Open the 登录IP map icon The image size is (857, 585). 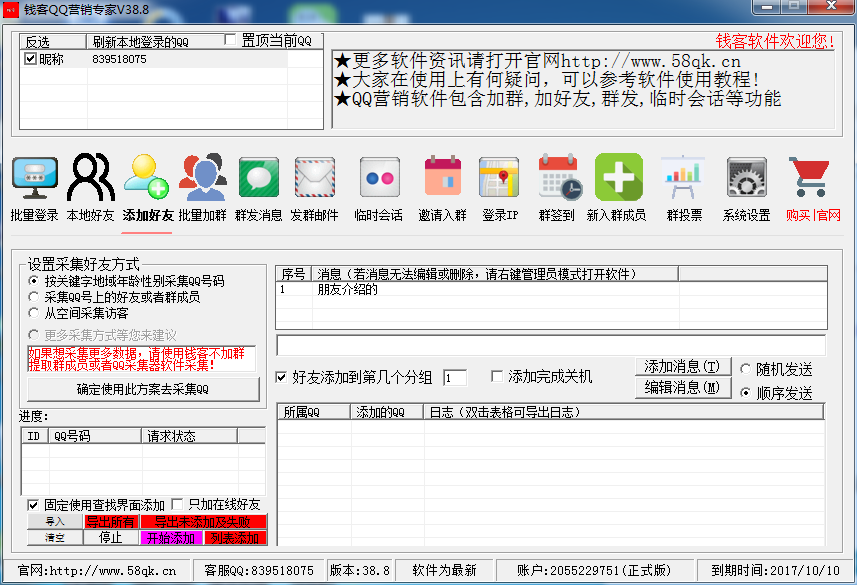click(x=499, y=177)
